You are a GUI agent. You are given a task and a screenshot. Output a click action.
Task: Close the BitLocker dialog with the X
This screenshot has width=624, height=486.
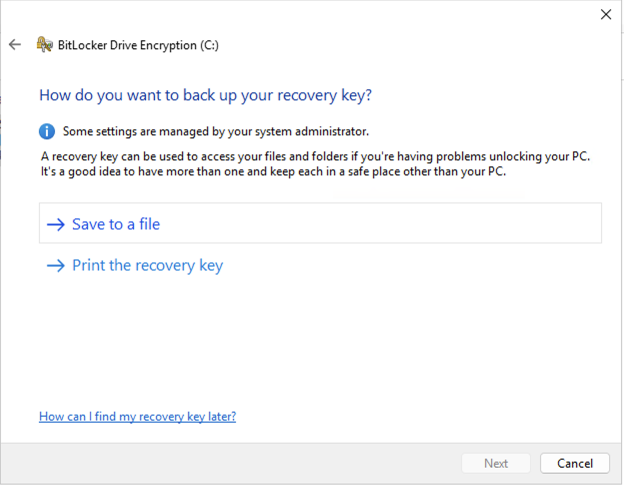[606, 14]
